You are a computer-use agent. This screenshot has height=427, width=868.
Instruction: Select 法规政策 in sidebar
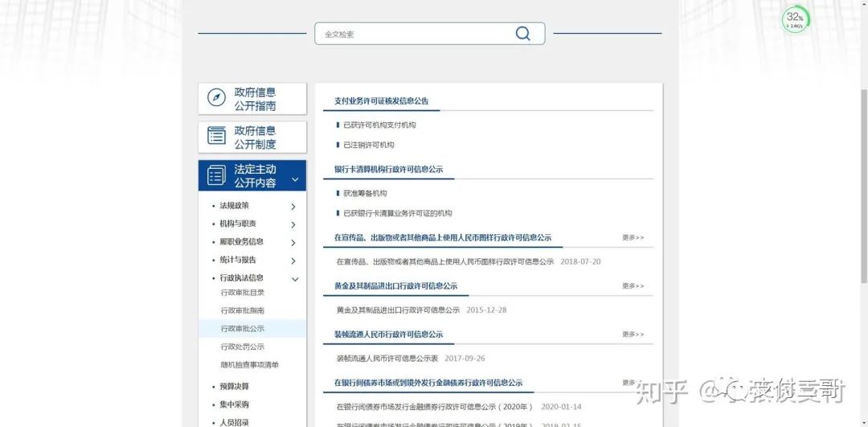234,206
